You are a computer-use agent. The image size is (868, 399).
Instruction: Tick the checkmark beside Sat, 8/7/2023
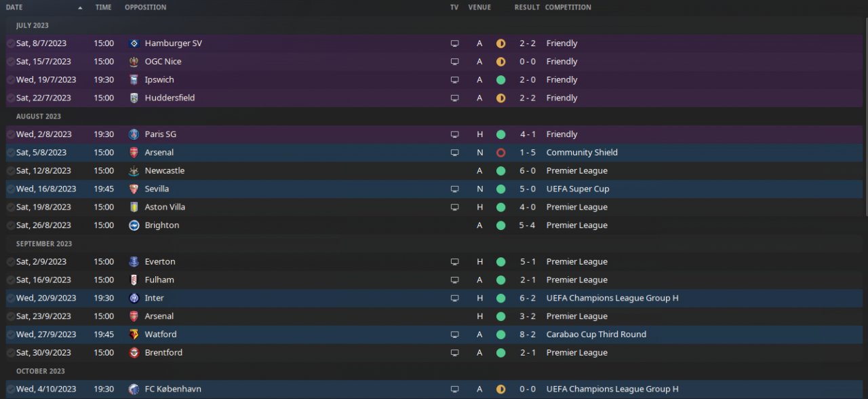coord(10,43)
